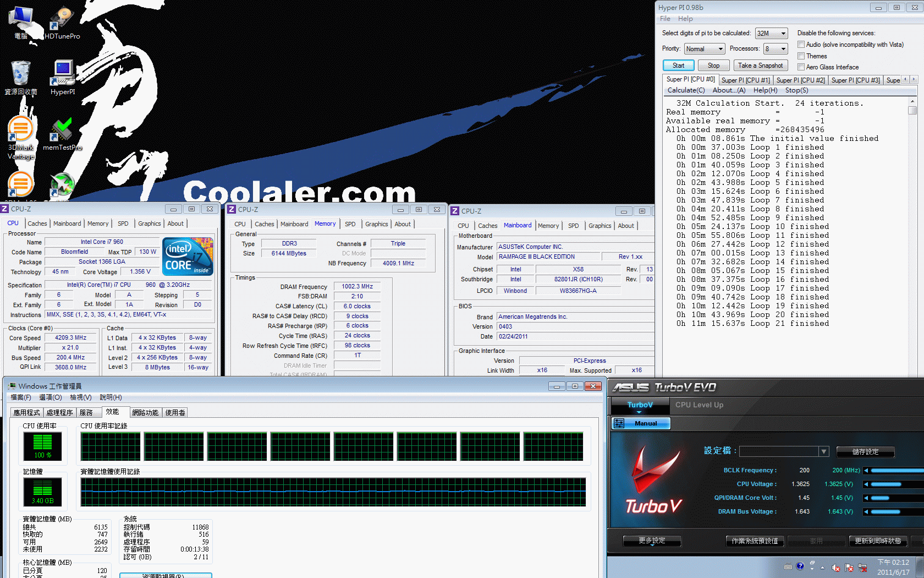Click the 儲存設定 save profile button
This screenshot has width=924, height=578.
click(x=865, y=452)
